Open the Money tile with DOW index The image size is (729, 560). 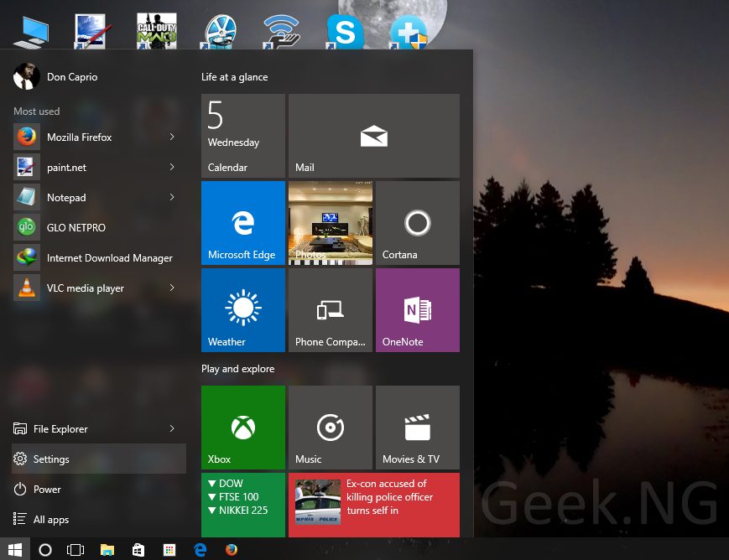[x=243, y=506]
